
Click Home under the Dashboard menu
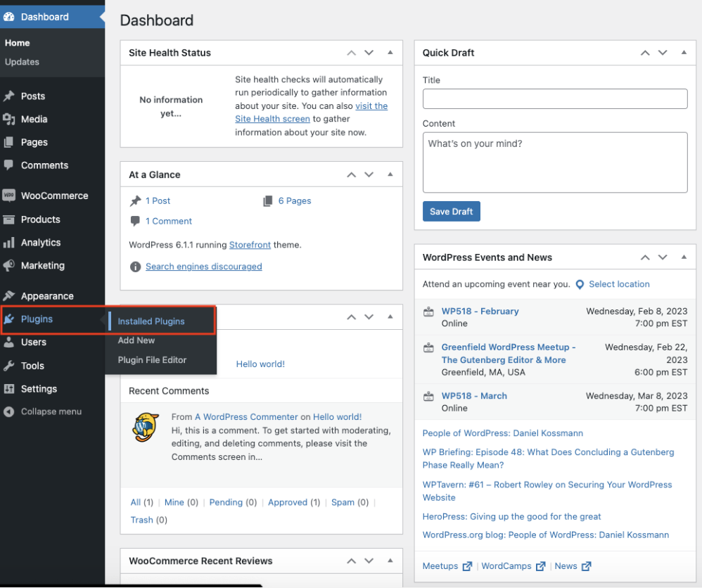click(x=18, y=43)
